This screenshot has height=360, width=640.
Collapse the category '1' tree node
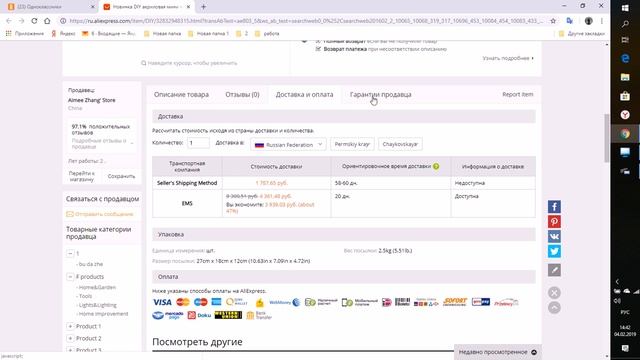coord(70,253)
